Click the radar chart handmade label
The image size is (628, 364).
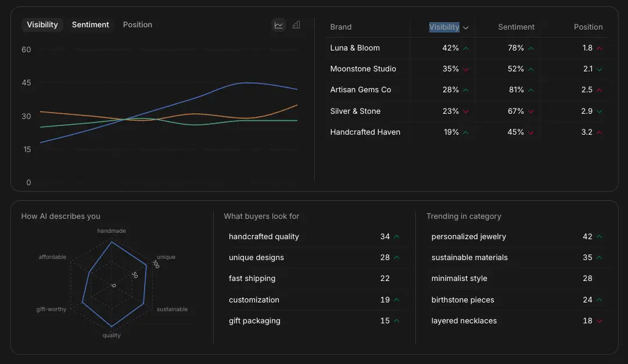111,231
